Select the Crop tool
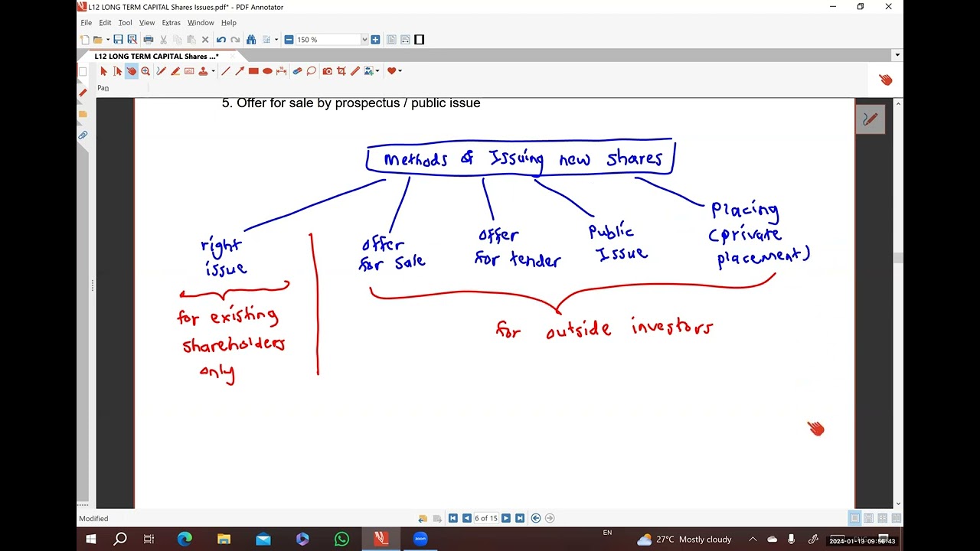Screen dimensions: 980x551 pos(341,71)
